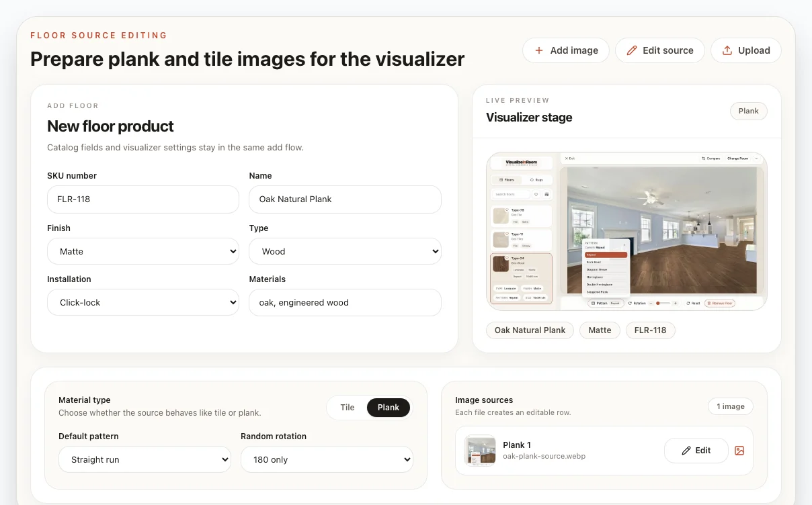
Task: Click the Upload button
Action: click(x=745, y=50)
